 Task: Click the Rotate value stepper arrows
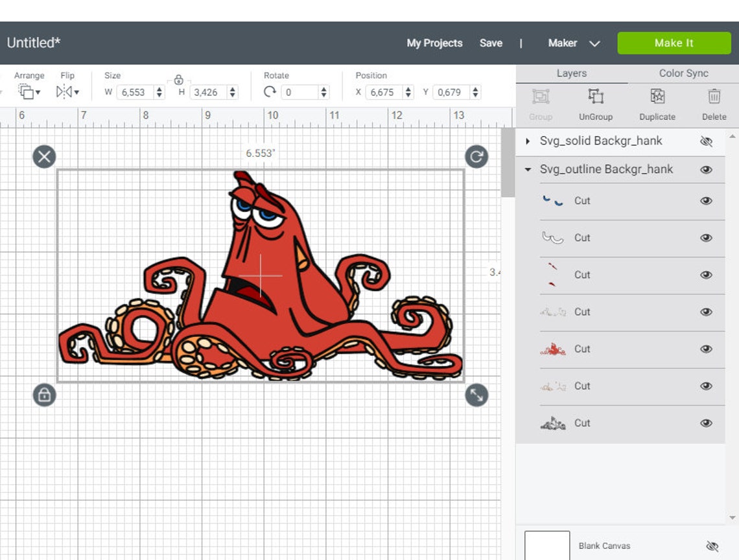[x=323, y=92]
